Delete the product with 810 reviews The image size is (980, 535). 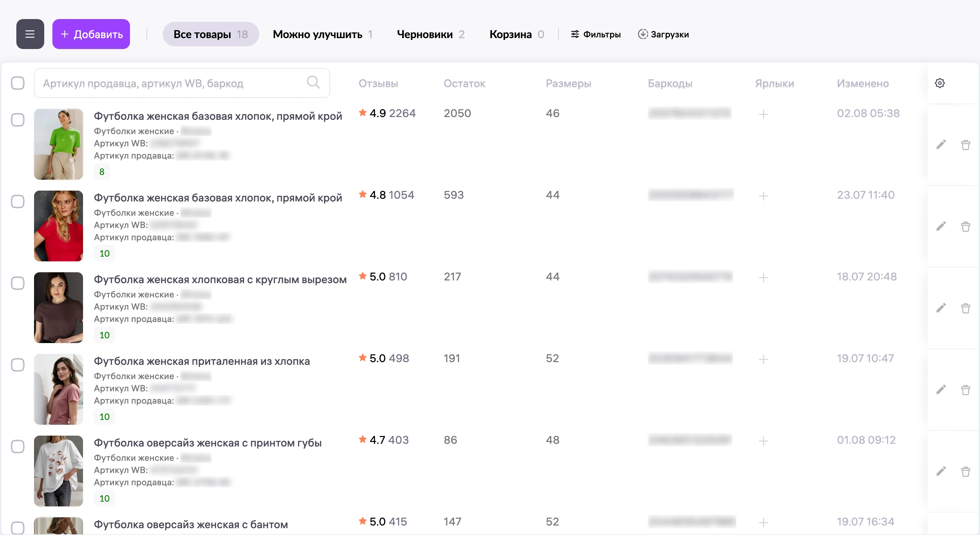(x=966, y=308)
